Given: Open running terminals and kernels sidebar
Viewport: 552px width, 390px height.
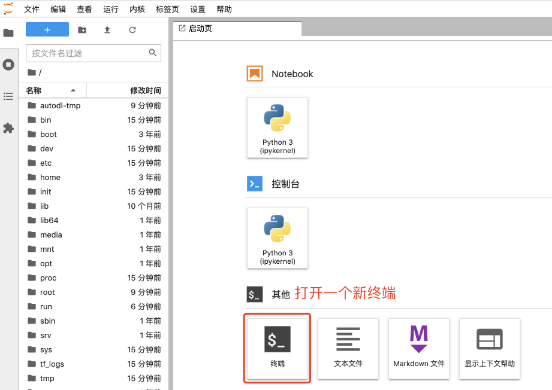Looking at the screenshot, I should 8,65.
